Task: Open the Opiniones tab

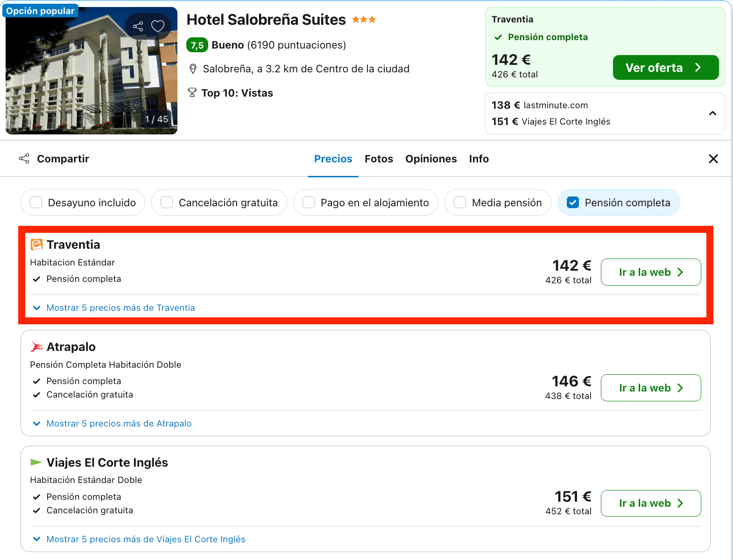Action: [431, 159]
